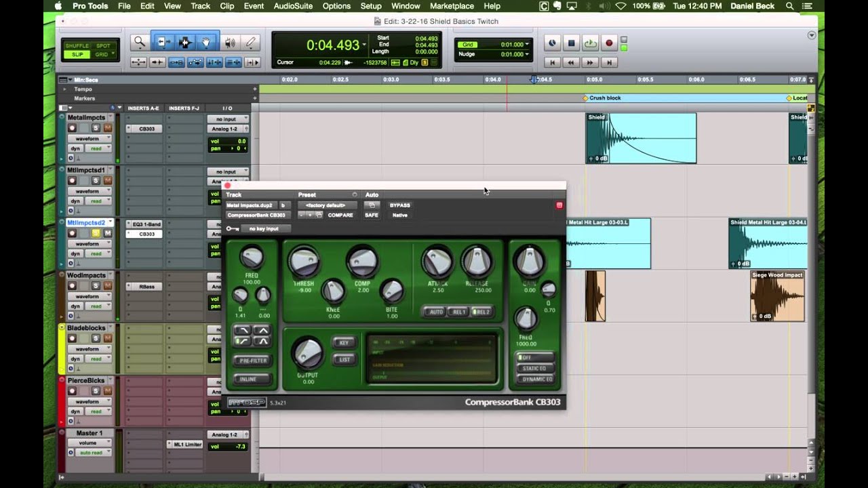Open MetalImpcts automation mode read dropdown

98,148
